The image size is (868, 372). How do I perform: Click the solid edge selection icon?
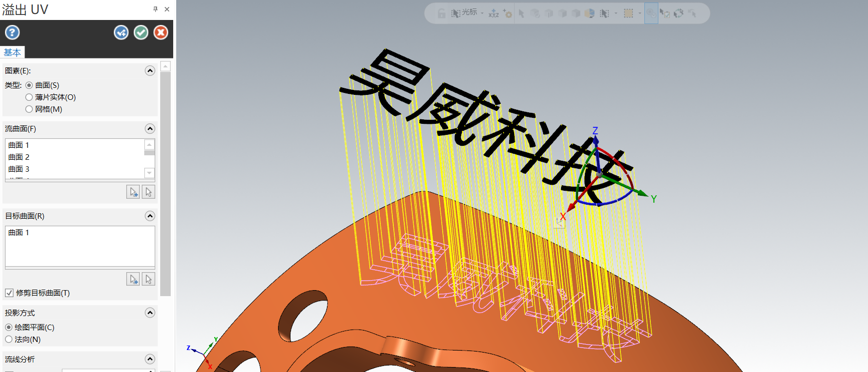point(549,13)
